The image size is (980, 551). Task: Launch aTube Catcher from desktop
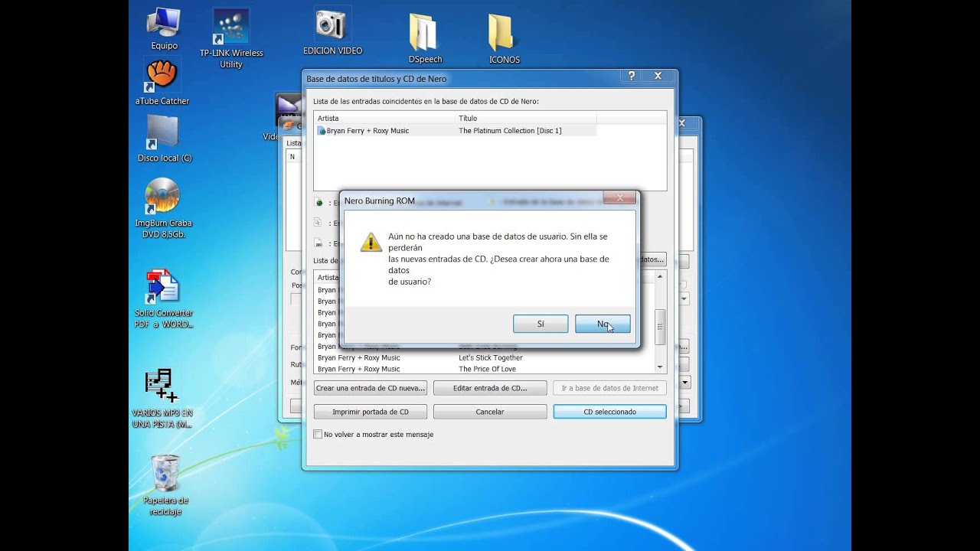click(x=162, y=81)
